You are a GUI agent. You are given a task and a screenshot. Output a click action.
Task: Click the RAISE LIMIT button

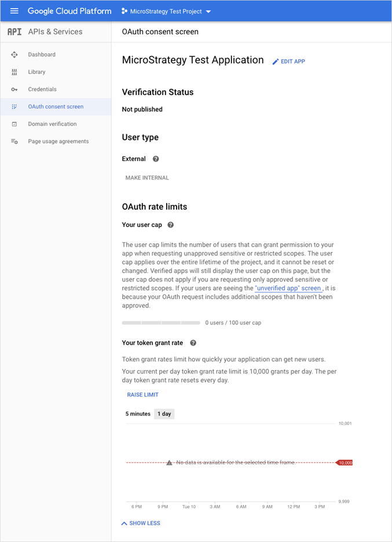coord(142,395)
